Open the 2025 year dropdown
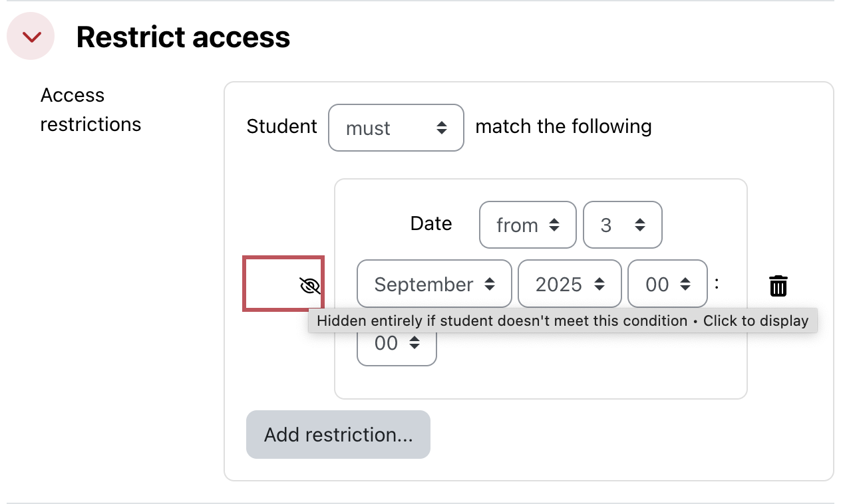 point(569,284)
